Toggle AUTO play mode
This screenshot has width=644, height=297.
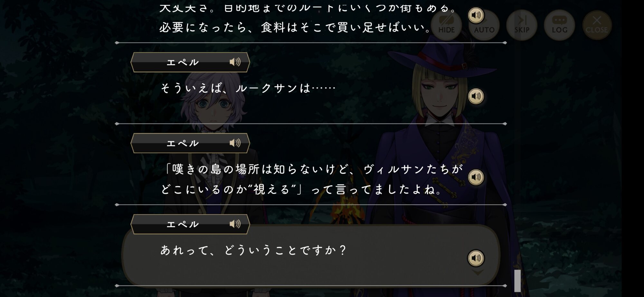(x=484, y=25)
